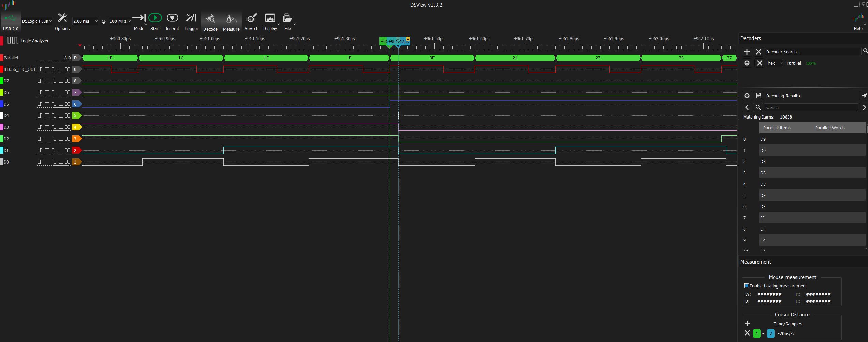Screen dimensions: 868x342
Task: Click cursor 2 blue button in Cursor Distance
Action: pyautogui.click(x=771, y=333)
